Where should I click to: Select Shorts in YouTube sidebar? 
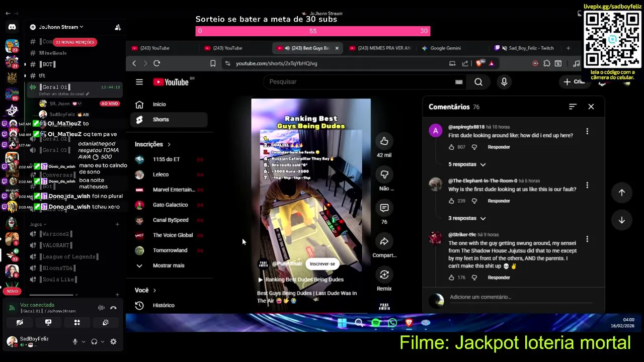tap(169, 120)
